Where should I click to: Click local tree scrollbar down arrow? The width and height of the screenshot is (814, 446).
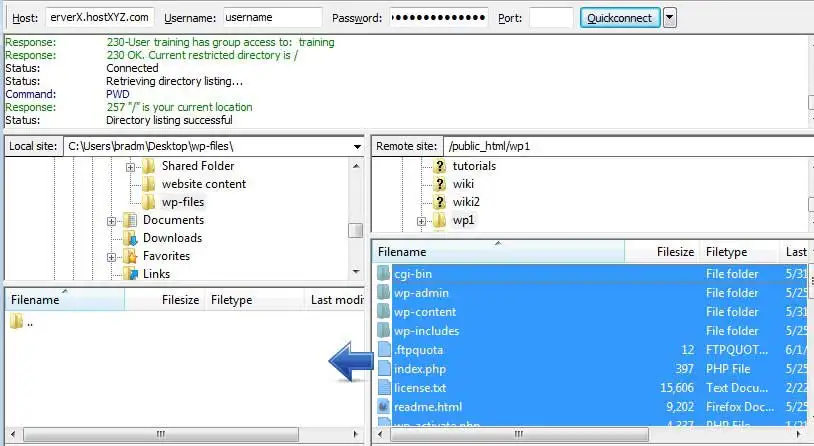[x=356, y=272]
